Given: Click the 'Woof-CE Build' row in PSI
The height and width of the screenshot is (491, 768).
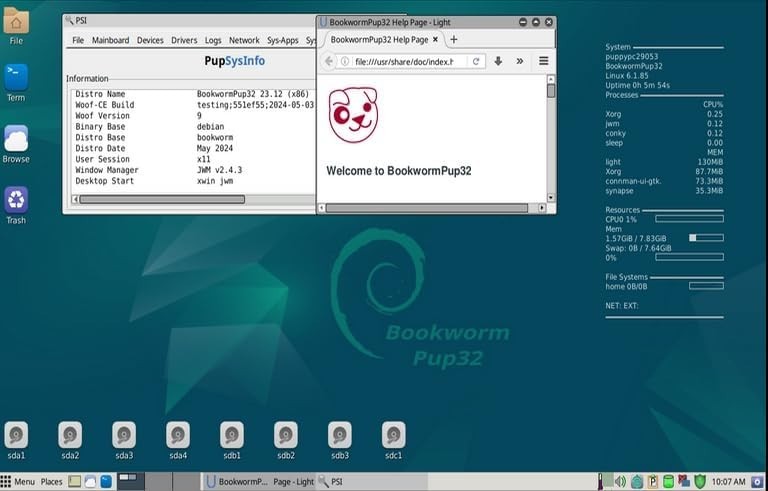Looking at the screenshot, I should point(193,104).
